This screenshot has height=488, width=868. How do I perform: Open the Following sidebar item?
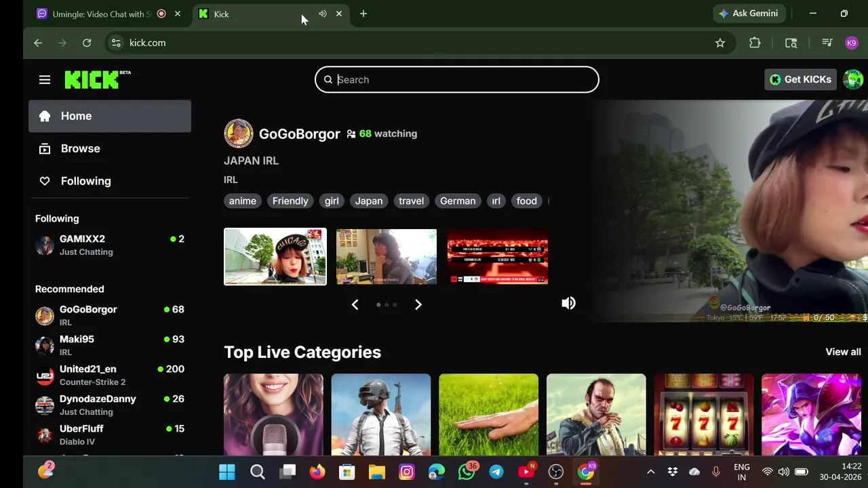[x=110, y=181]
